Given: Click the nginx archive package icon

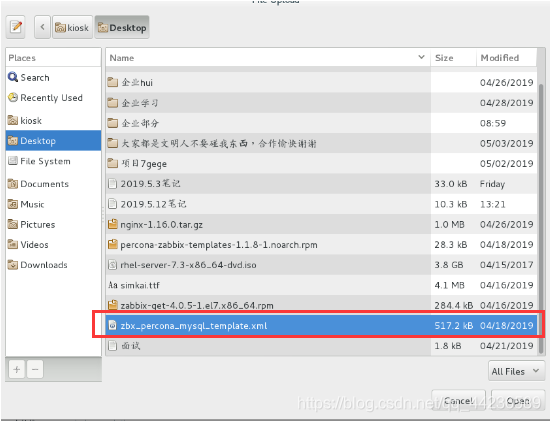Looking at the screenshot, I should [112, 224].
